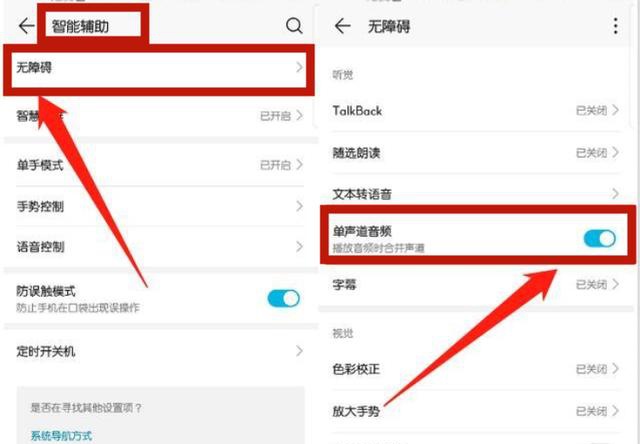Image resolution: width=640 pixels, height=444 pixels.
Task: Open the 随选朗读 option
Action: coord(475,153)
